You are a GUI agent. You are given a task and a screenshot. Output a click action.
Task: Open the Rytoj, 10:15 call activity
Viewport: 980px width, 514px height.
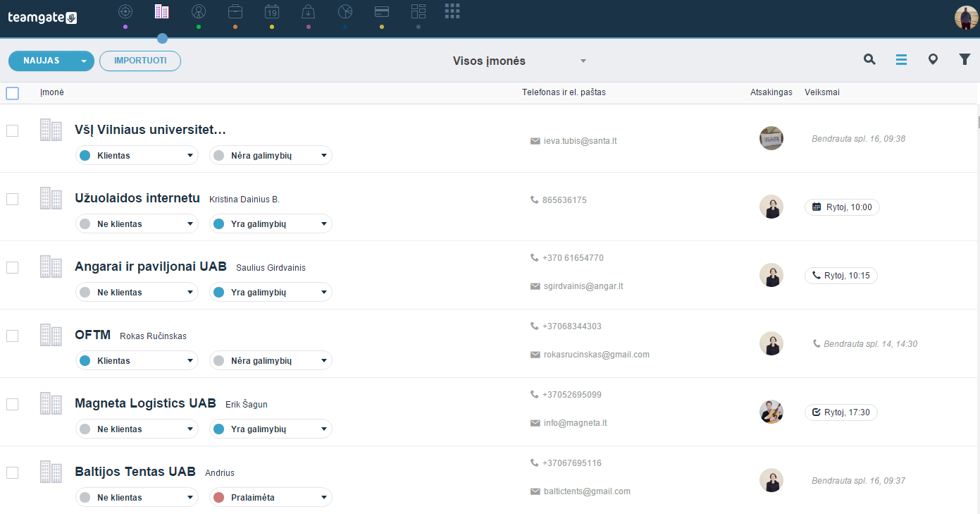841,276
